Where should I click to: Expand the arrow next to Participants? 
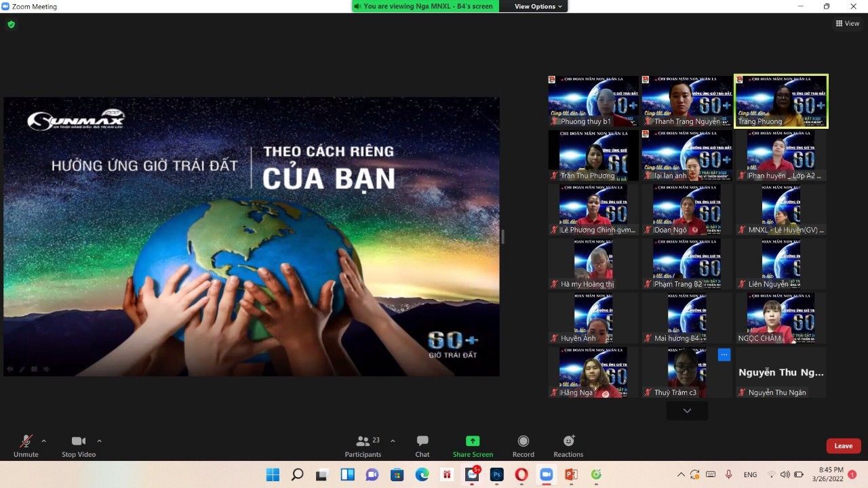[x=393, y=441]
